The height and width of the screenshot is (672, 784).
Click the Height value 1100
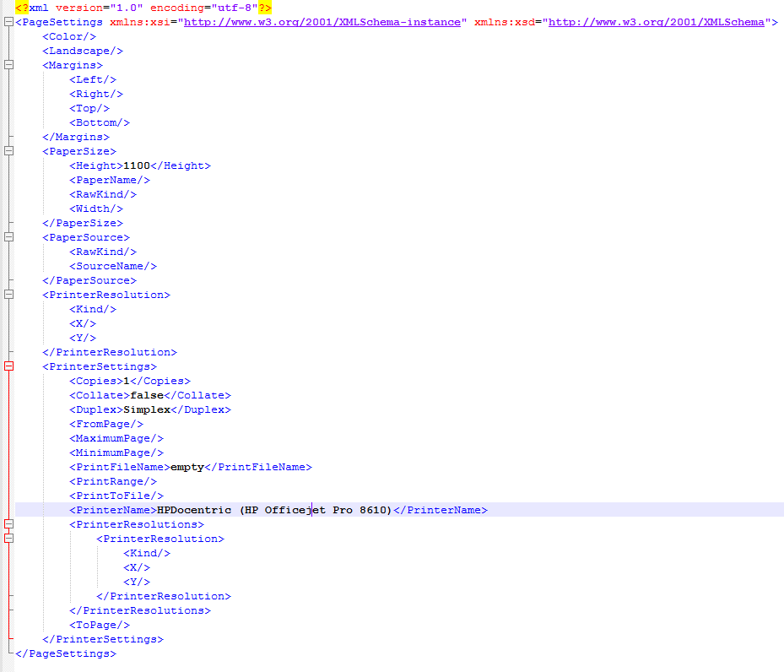tap(137, 165)
